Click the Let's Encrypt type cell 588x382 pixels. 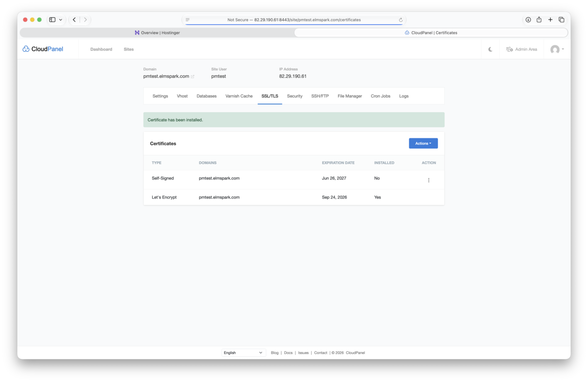click(164, 197)
